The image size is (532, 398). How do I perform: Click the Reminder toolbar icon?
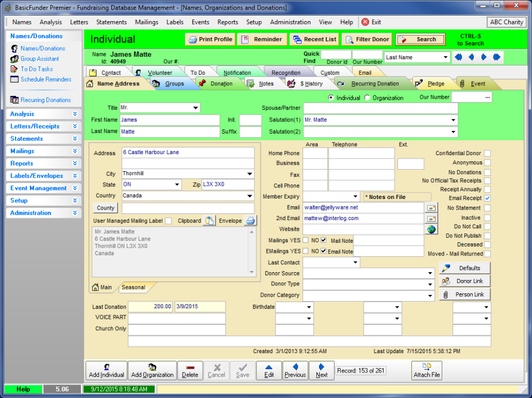(261, 39)
